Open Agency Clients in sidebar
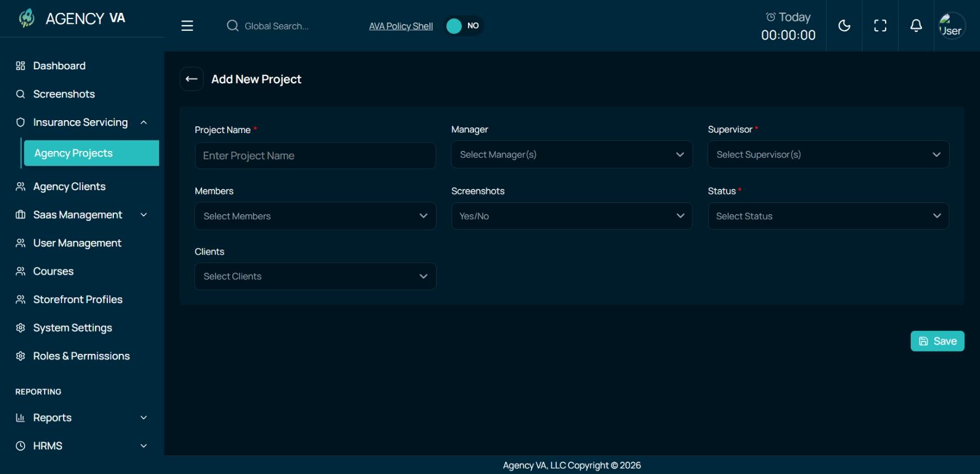The image size is (980, 474). pos(69,187)
